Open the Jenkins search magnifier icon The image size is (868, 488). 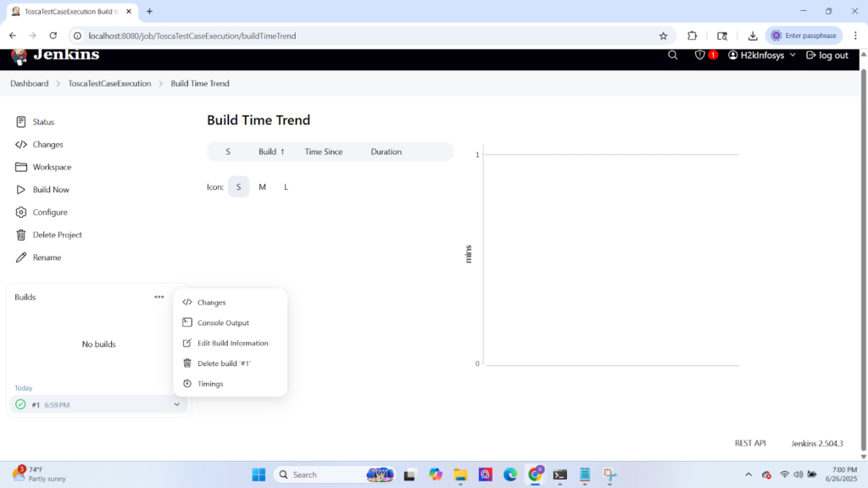(x=672, y=54)
